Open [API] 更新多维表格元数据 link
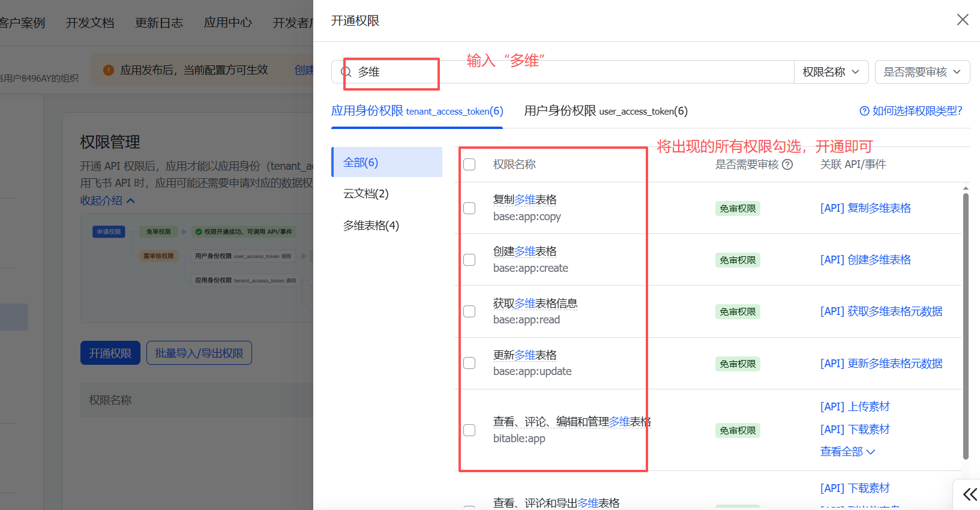The height and width of the screenshot is (510, 980). (x=881, y=364)
